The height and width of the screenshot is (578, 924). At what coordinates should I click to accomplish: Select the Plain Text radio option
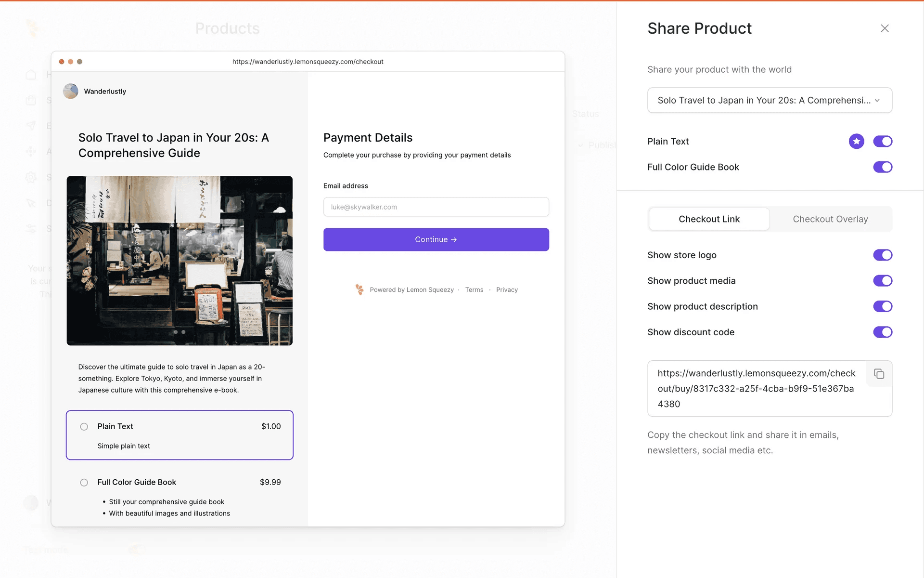click(84, 427)
